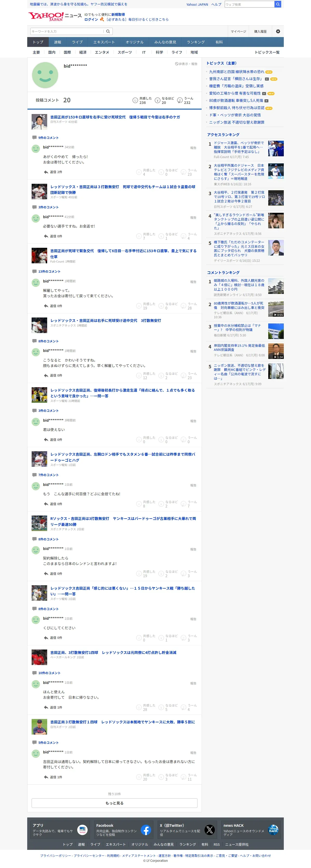The height and width of the screenshot is (868, 311).
Task: Click the play icon on 岸田内閣支持率 video thumbnail
Action: click(x=275, y=357)
